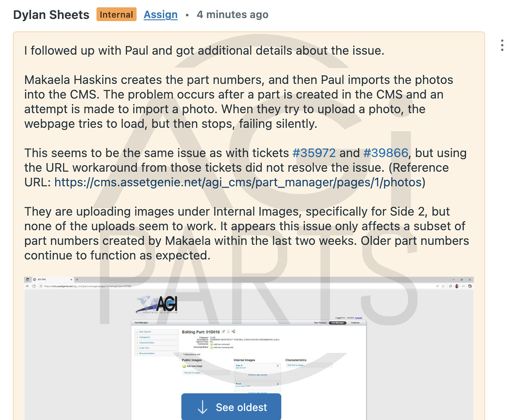510x420 pixels.
Task: Click Categories sidebar item in screenshot
Action: [x=145, y=337]
